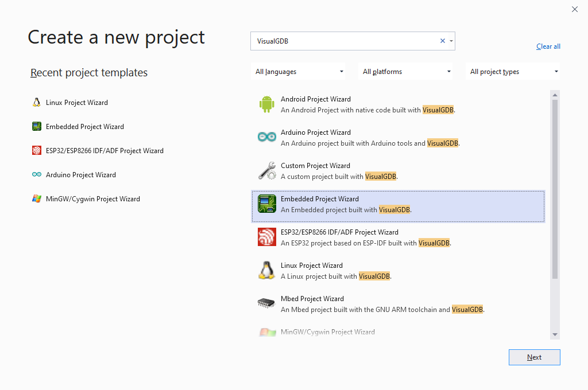This screenshot has width=588, height=390.
Task: Click the Linux penguin icon in template list
Action: click(266, 270)
